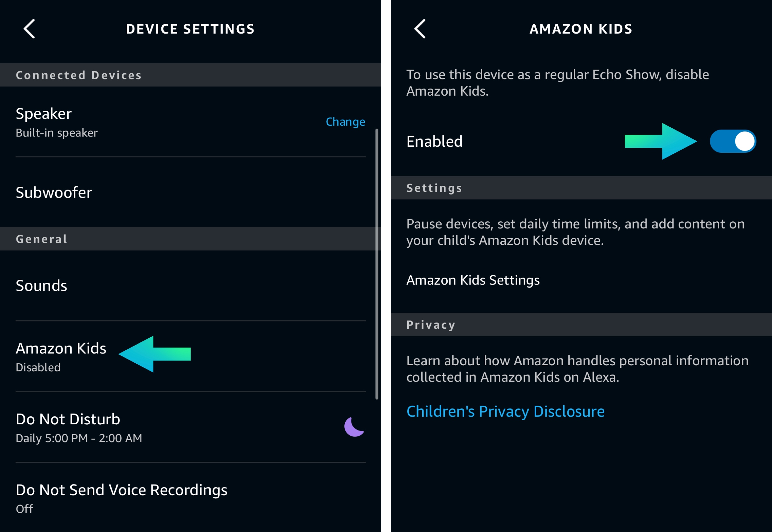This screenshot has width=772, height=532.
Task: Click the teal arrow pointing at Amazon Kids
Action: (x=155, y=354)
